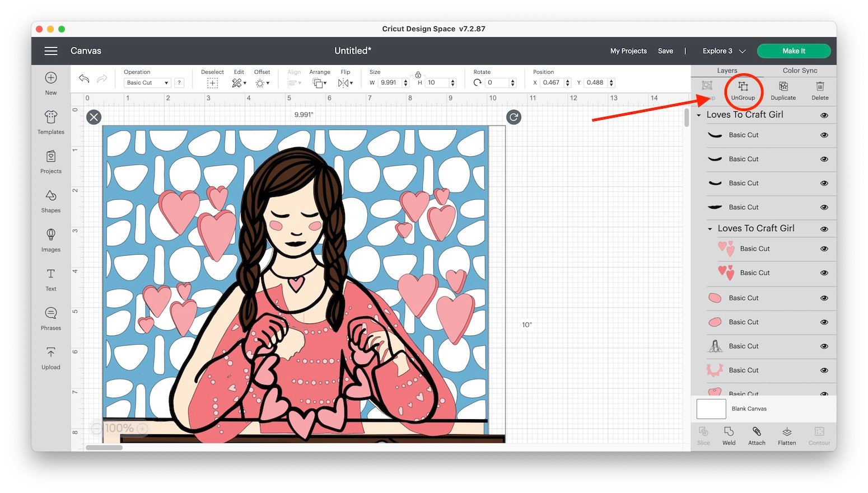Undo the last action
The height and width of the screenshot is (493, 868).
84,78
